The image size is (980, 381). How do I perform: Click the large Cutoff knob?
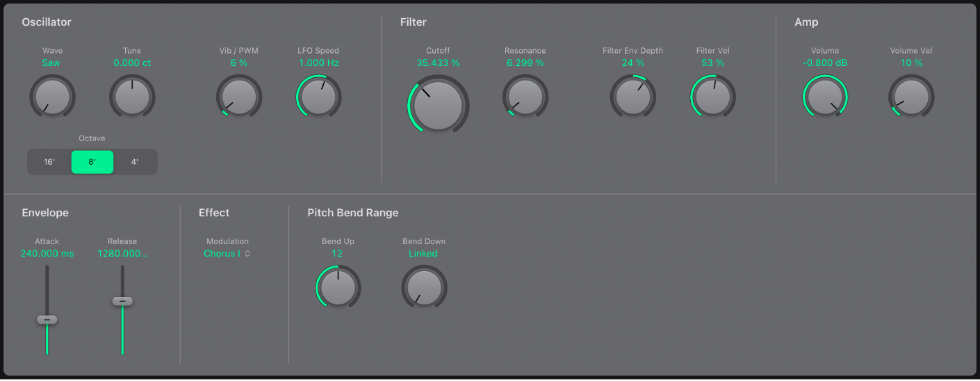tap(438, 104)
